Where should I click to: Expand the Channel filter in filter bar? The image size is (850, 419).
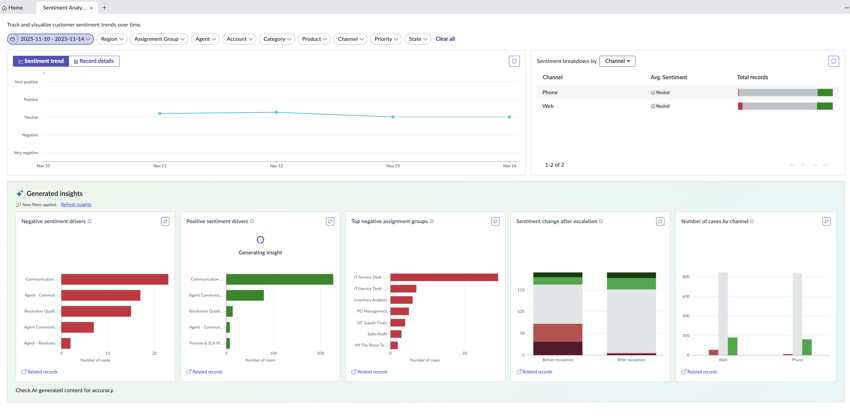tap(350, 39)
